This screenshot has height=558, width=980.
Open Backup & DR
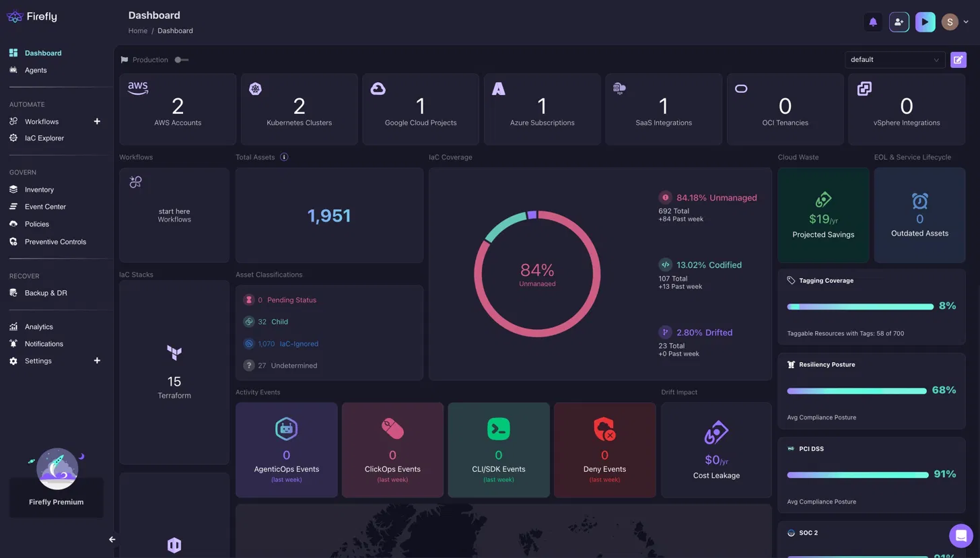pos(46,293)
